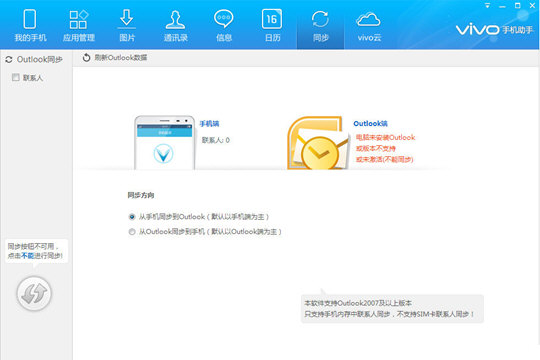Open the 日历 calendar section

[272, 26]
